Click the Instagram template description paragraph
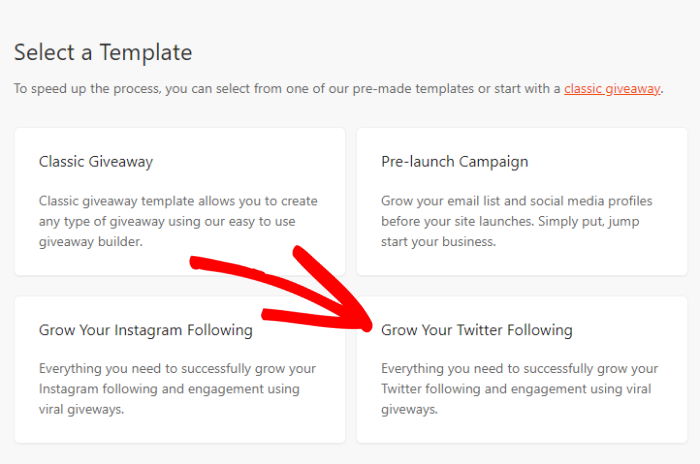Image resolution: width=700 pixels, height=464 pixels. (170, 389)
